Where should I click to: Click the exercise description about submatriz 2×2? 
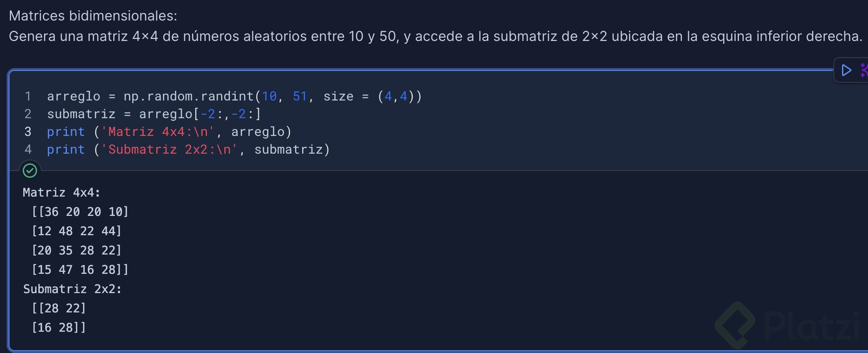[435, 36]
